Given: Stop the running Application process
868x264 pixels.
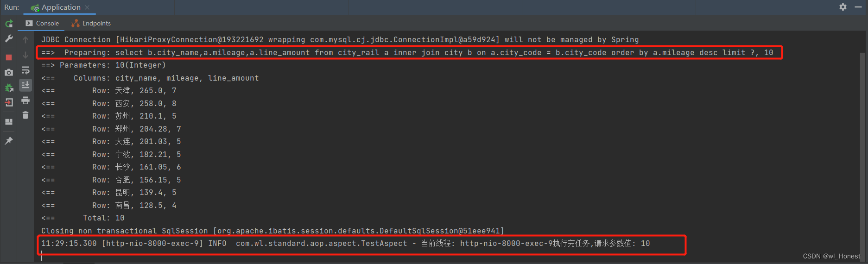Looking at the screenshot, I should pyautogui.click(x=9, y=57).
